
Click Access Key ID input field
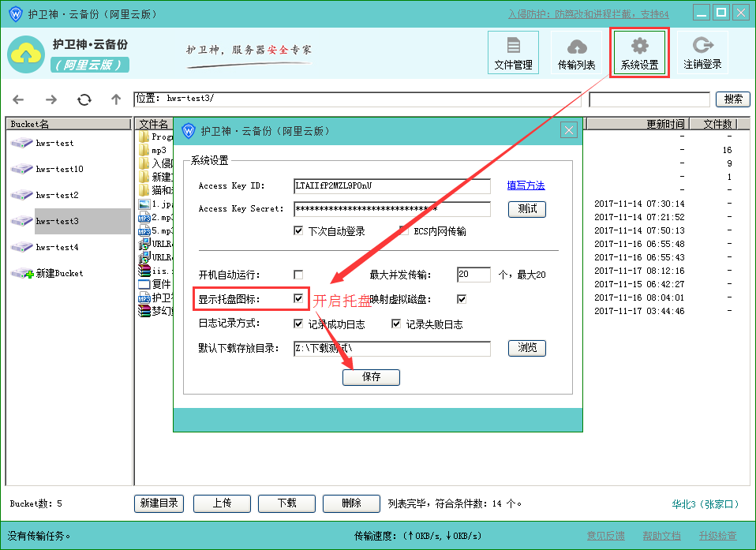392,186
